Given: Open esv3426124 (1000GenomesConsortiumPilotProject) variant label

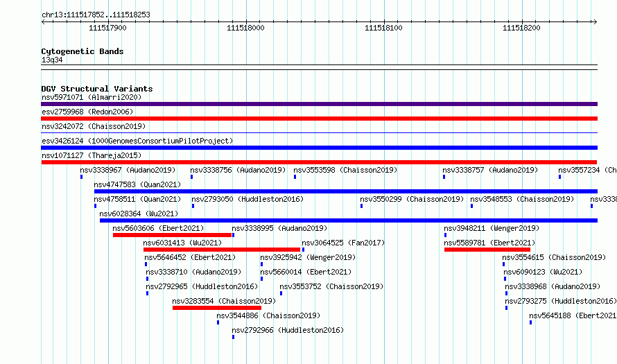Looking at the screenshot, I should 137,141.
